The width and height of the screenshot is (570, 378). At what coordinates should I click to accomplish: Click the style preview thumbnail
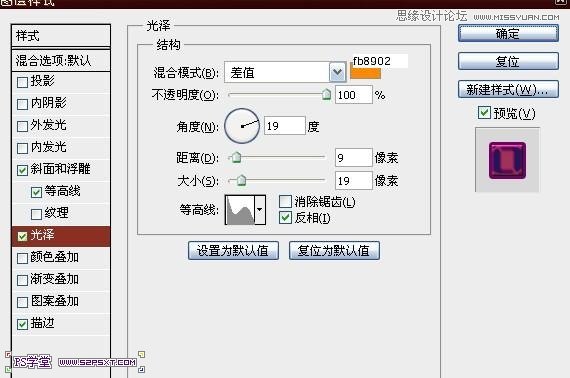pyautogui.click(x=507, y=160)
